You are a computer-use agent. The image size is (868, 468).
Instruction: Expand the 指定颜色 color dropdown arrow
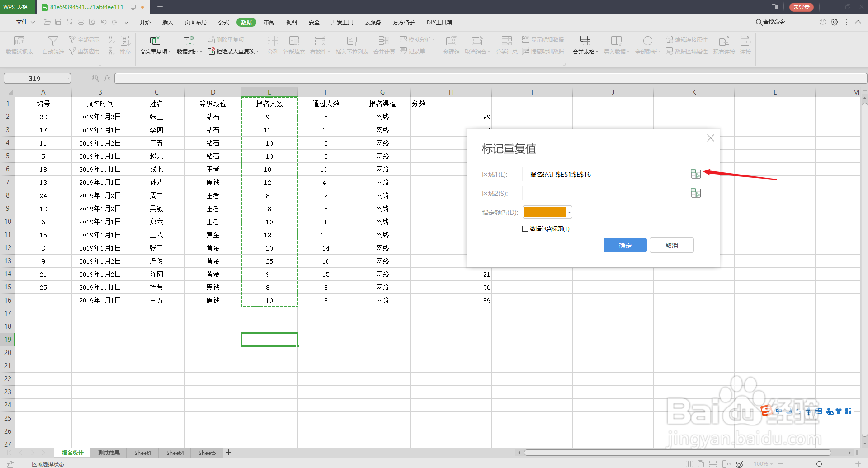[x=569, y=212]
